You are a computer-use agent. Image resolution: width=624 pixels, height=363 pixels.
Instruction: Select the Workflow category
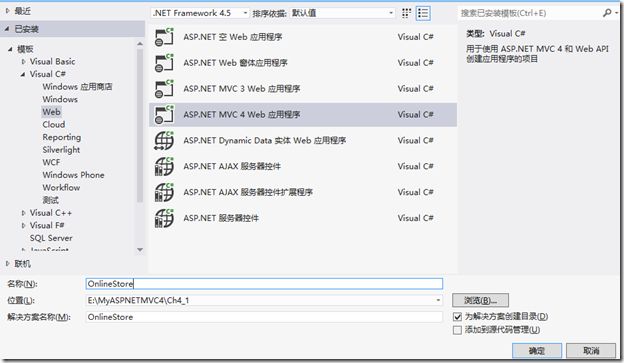(x=61, y=187)
